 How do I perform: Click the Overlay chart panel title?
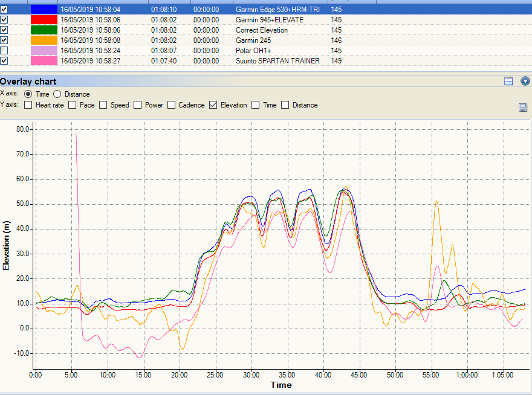[28, 81]
